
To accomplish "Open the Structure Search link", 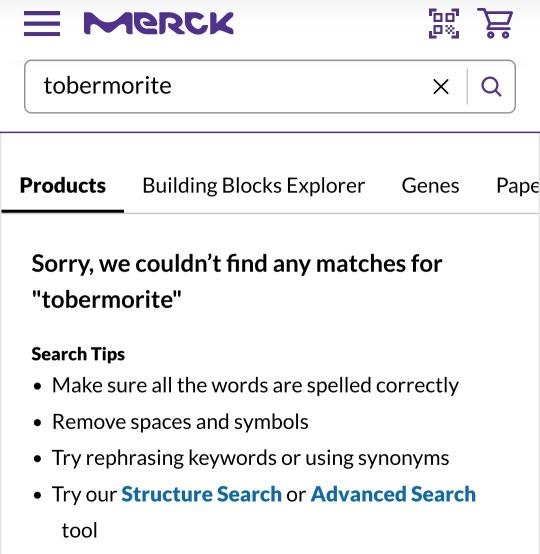I will coord(201,494).
